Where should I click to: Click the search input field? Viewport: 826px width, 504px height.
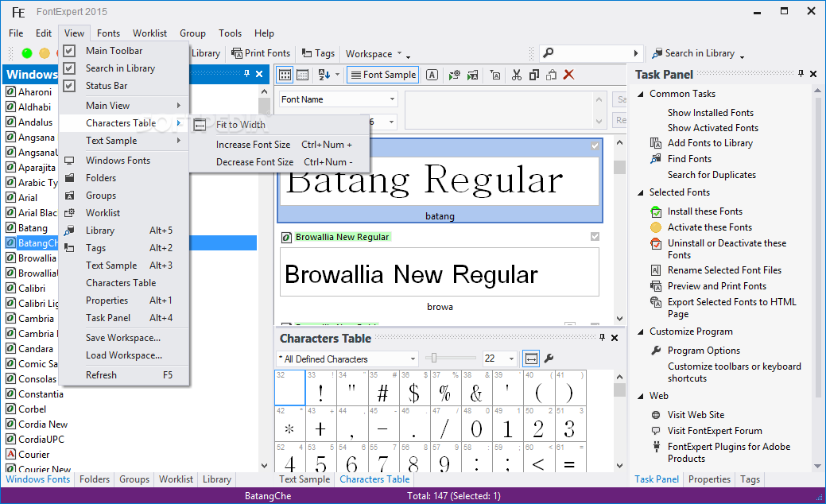point(593,52)
